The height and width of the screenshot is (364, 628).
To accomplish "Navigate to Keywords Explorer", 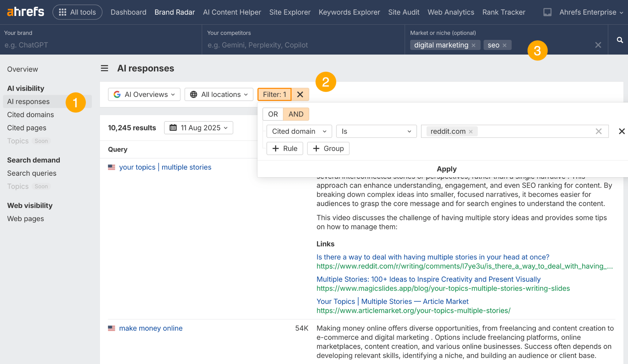I will click(x=349, y=12).
